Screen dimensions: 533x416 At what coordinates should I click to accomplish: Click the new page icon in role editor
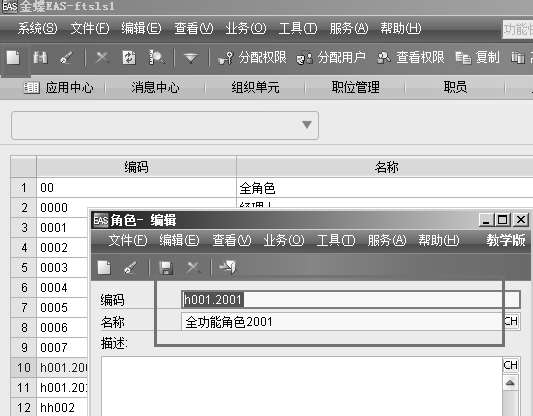click(104, 267)
